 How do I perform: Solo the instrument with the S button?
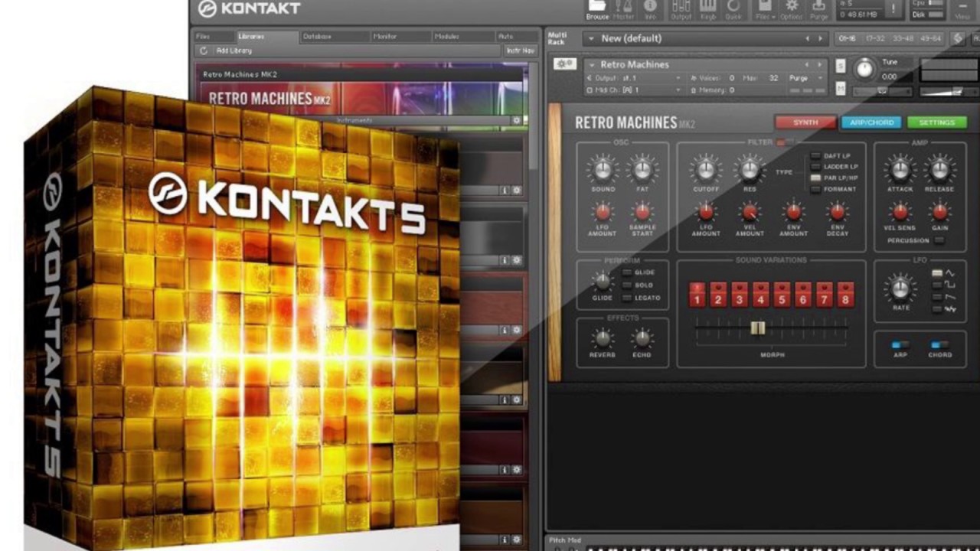pos(841,65)
